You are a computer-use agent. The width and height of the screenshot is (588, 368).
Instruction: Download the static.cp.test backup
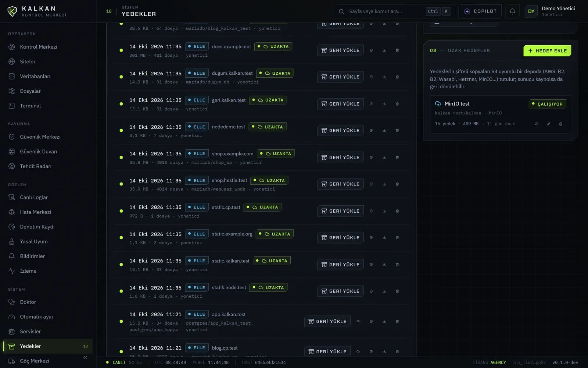384,211
